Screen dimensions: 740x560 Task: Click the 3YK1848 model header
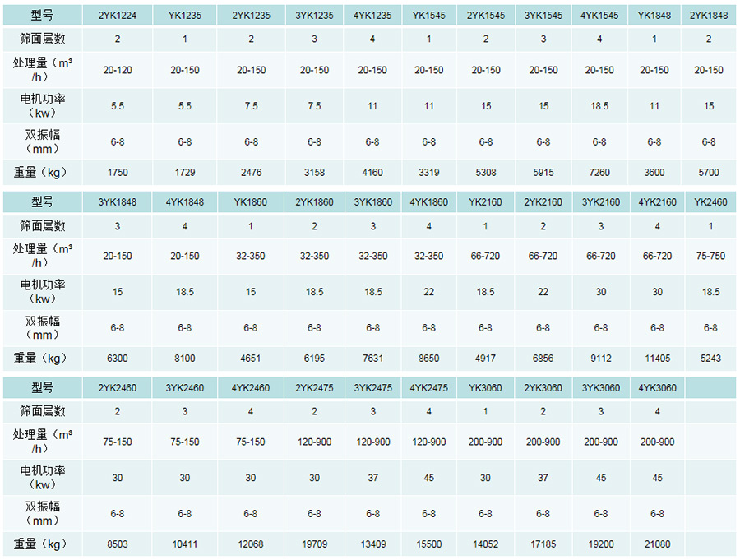tap(117, 201)
